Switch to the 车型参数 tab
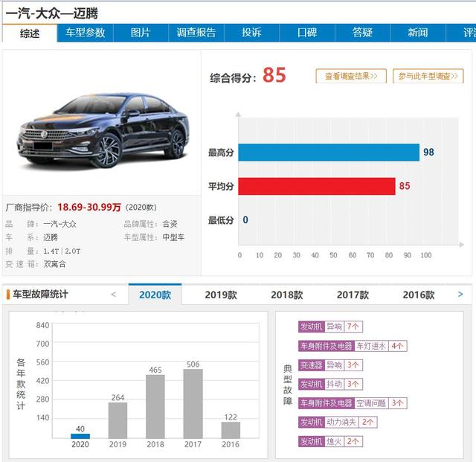 click(x=85, y=33)
